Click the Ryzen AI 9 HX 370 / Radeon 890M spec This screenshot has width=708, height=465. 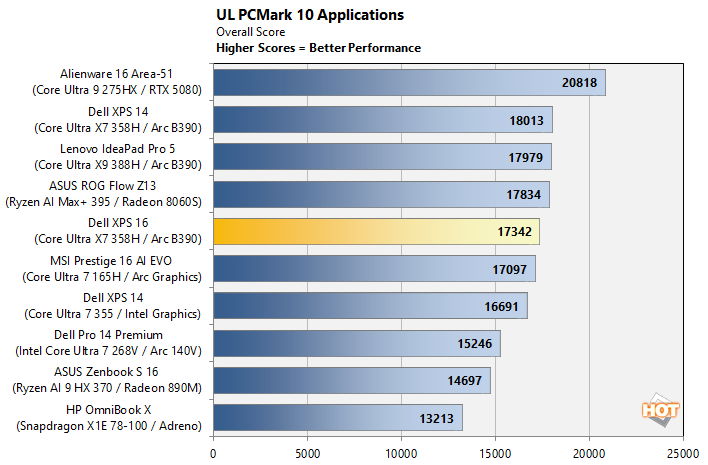pyautogui.click(x=107, y=388)
